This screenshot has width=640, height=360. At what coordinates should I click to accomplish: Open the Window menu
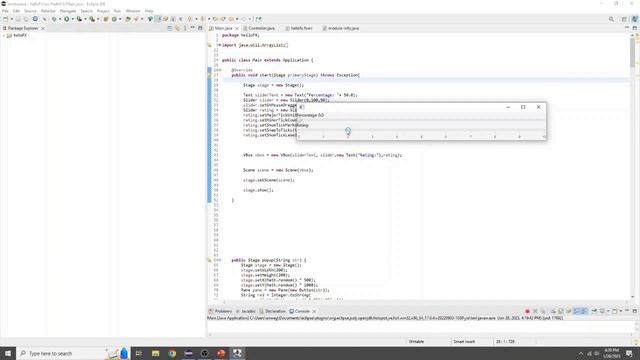point(133,11)
